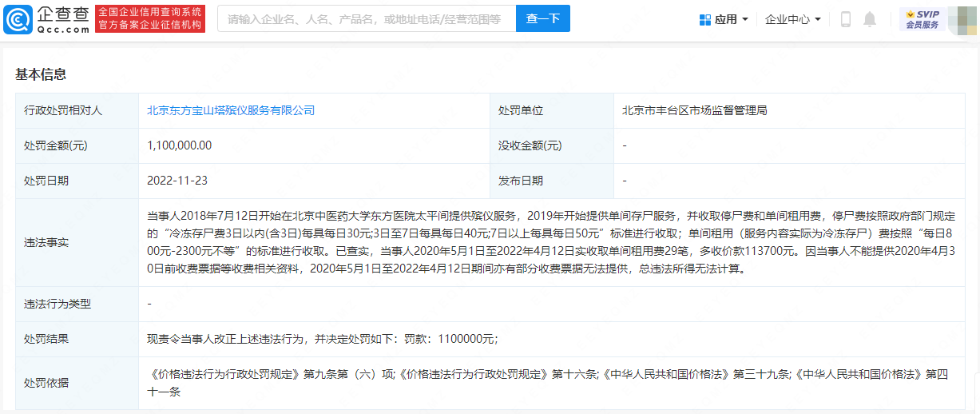980x414 pixels.
Task: Click the 应用 grid icon
Action: tap(704, 19)
